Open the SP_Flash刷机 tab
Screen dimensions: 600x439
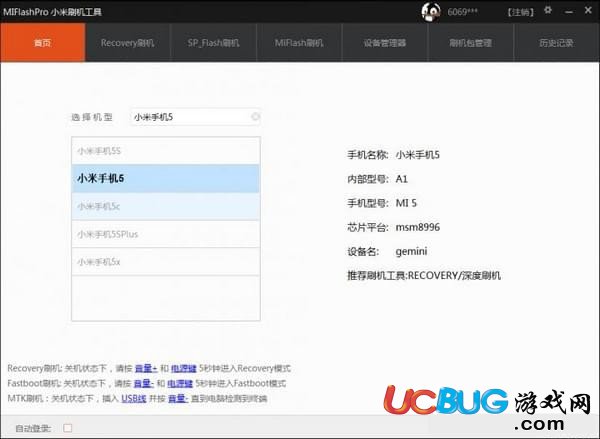(214, 42)
